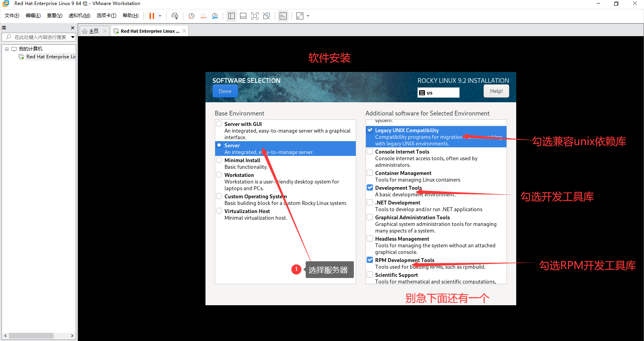Choose Custom Operating System option
Viewport: 644px width, 341px height.
219,196
